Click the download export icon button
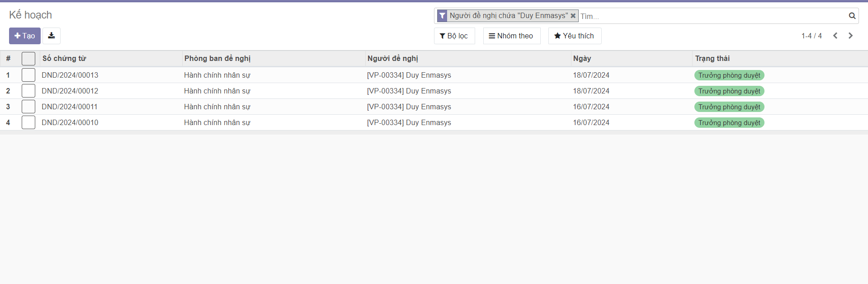 [52, 36]
